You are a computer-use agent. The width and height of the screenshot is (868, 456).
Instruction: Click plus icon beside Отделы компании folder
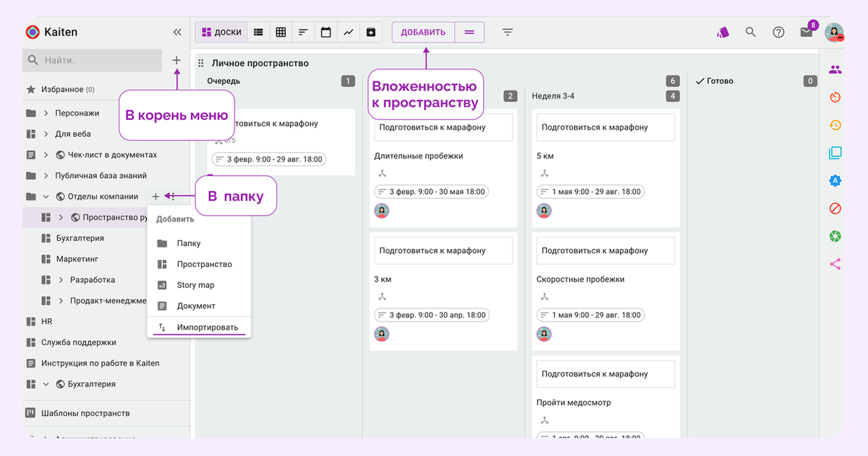pyautogui.click(x=156, y=196)
